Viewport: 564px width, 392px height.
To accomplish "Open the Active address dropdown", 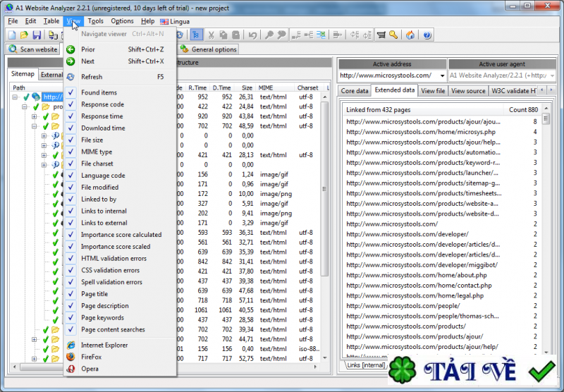I will click(x=441, y=75).
